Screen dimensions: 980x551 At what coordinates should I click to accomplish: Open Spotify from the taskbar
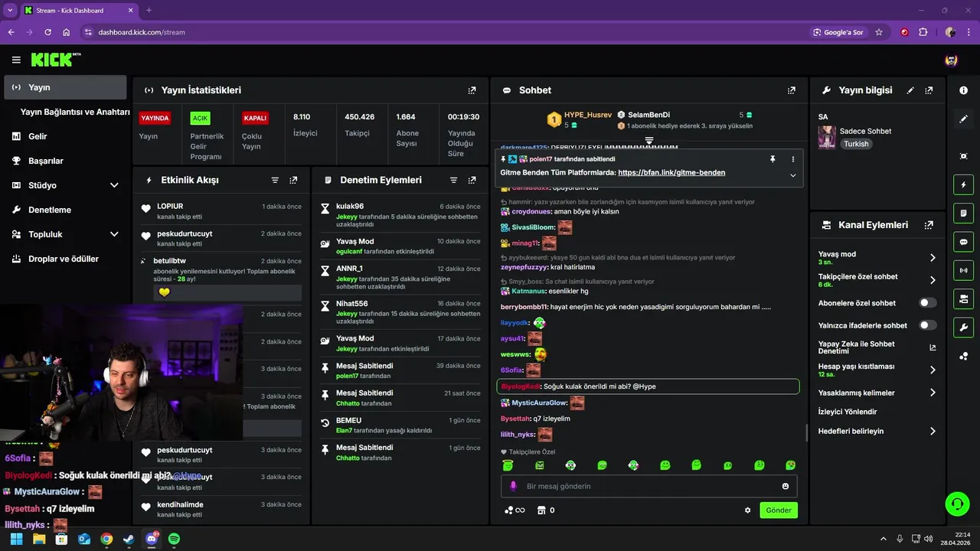pyautogui.click(x=174, y=539)
